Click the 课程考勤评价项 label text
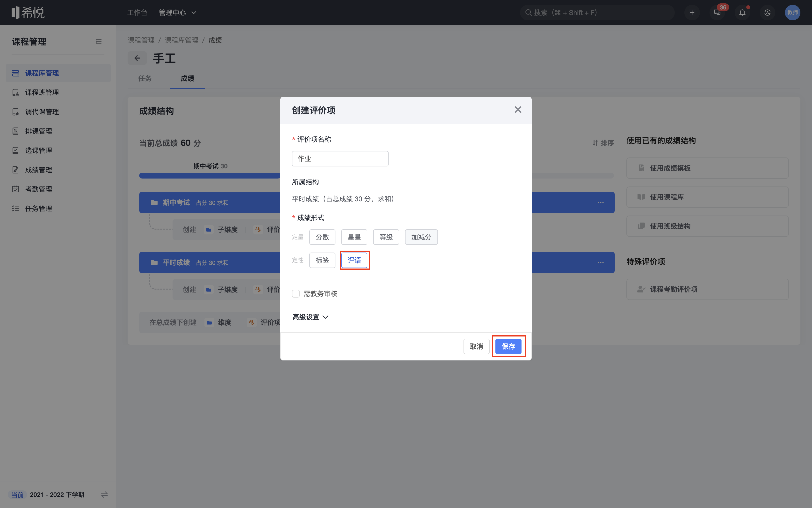812x508 pixels. click(674, 289)
